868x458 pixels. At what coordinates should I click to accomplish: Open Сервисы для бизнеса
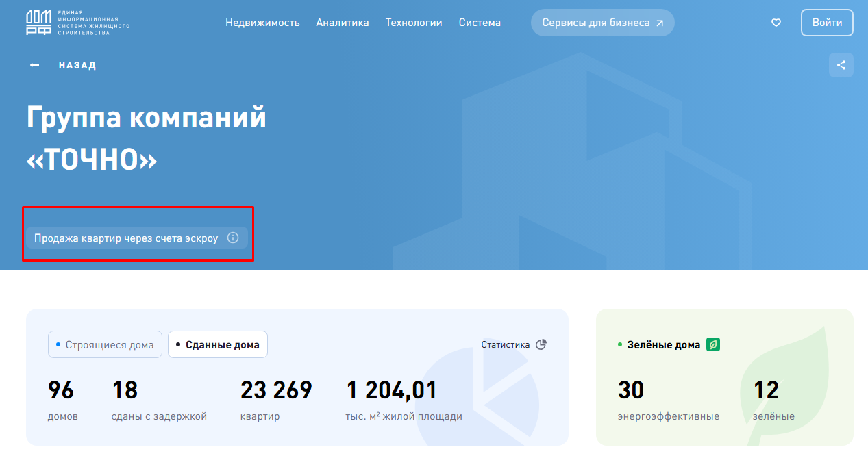603,23
